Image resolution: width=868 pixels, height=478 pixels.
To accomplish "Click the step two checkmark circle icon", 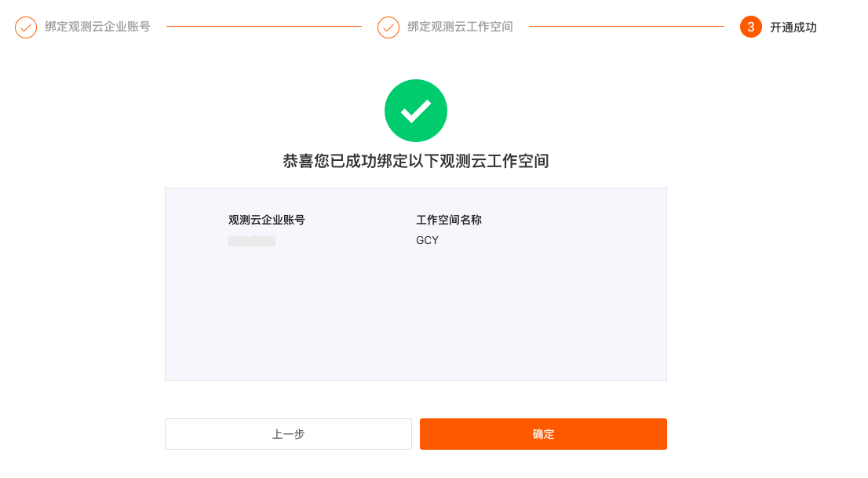I will click(388, 27).
